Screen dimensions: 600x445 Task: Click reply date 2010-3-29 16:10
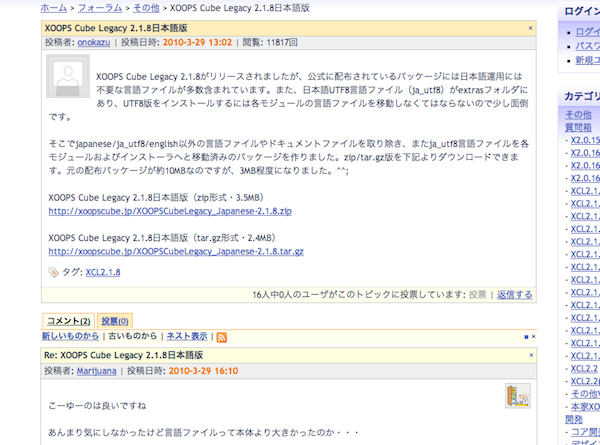point(203,371)
